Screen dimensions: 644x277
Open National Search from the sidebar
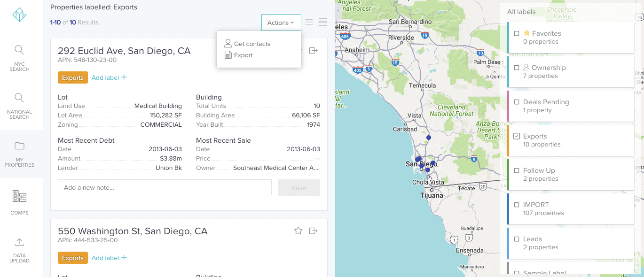pos(19,106)
